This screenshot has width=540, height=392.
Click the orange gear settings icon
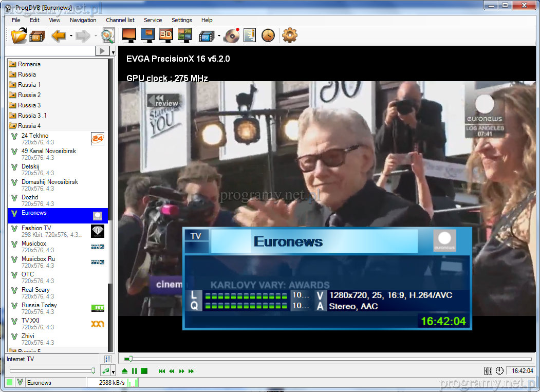290,35
